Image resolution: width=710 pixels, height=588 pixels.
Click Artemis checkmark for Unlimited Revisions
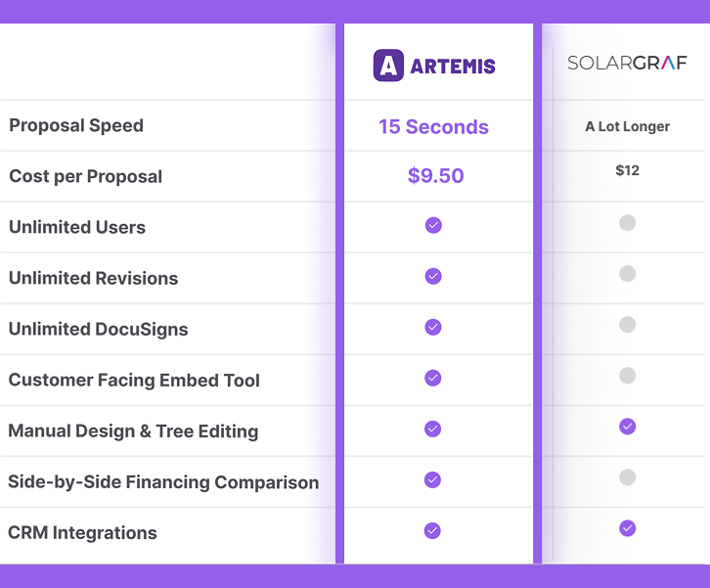coord(433,276)
